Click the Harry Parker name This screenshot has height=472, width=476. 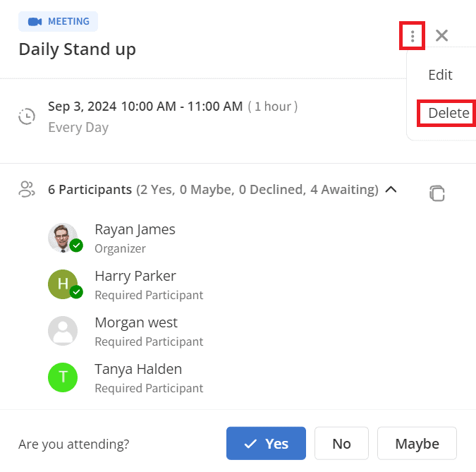tap(135, 276)
